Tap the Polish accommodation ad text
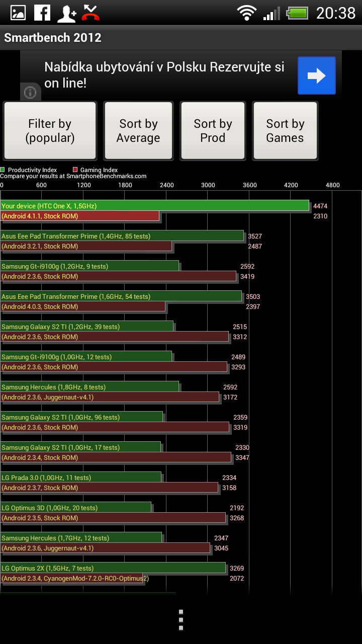The image size is (362, 644). tap(164, 75)
